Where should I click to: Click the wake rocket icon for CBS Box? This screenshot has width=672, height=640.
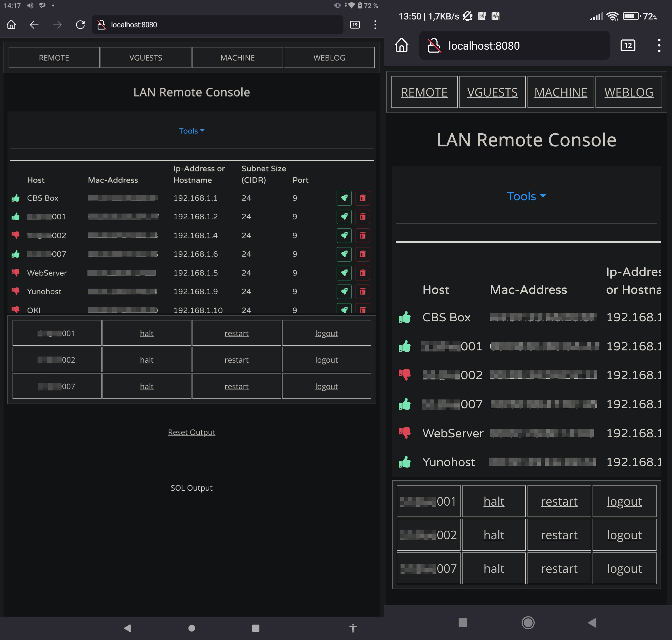344,198
